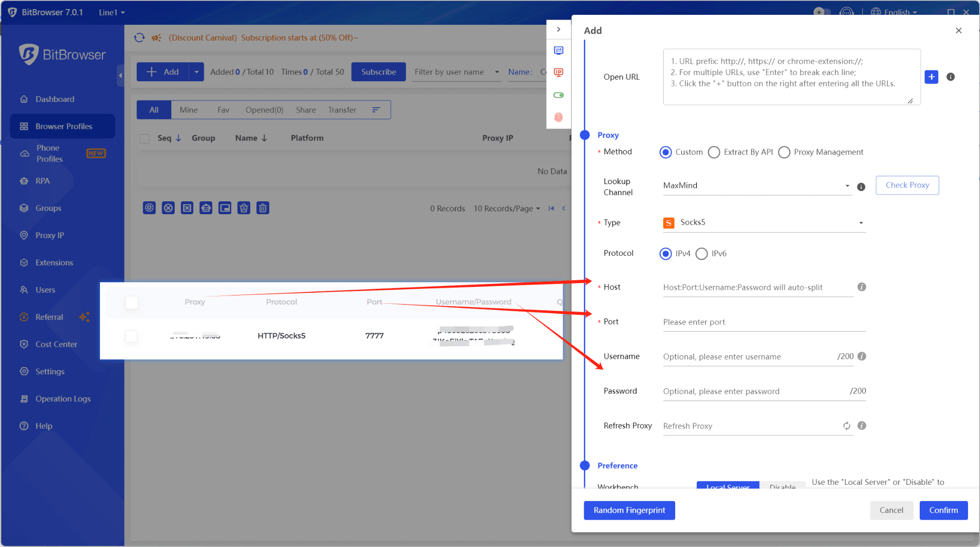Tick the select-all checkbox in table header

coord(145,138)
